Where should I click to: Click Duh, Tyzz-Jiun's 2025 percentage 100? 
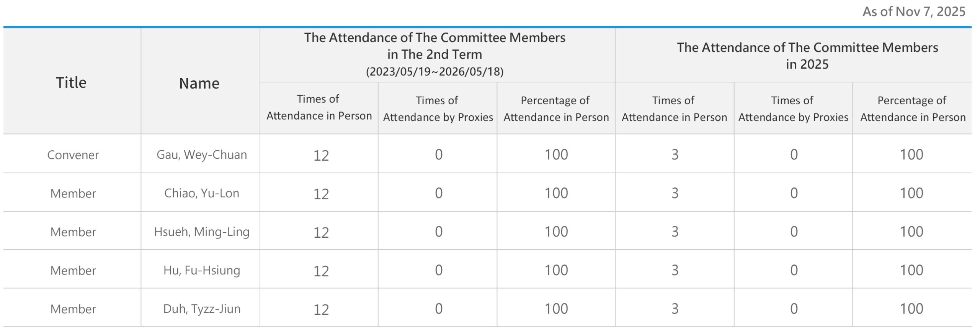click(x=911, y=309)
